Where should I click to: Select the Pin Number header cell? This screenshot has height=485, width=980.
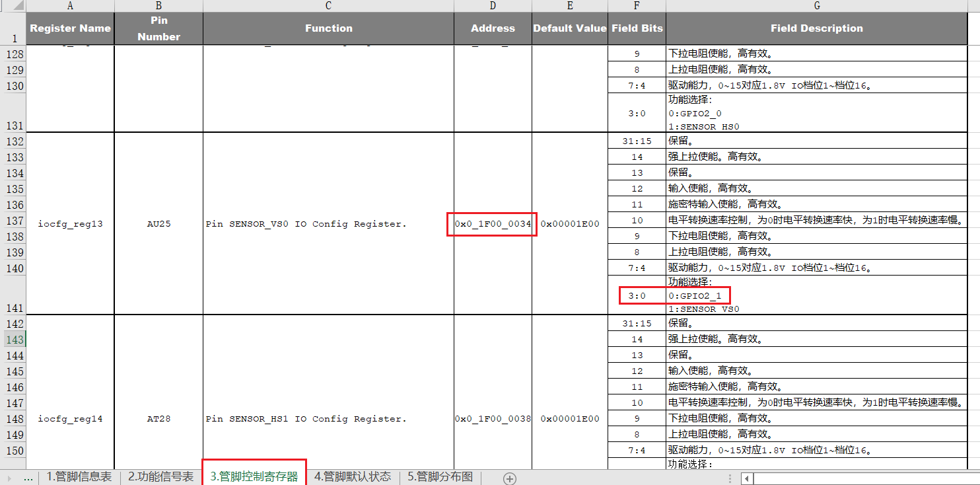(x=158, y=28)
